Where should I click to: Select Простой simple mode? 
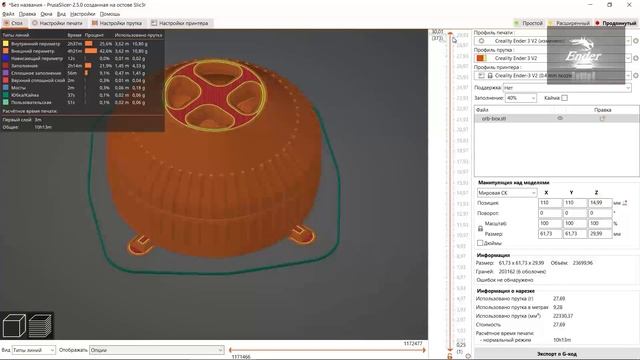[x=528, y=23]
